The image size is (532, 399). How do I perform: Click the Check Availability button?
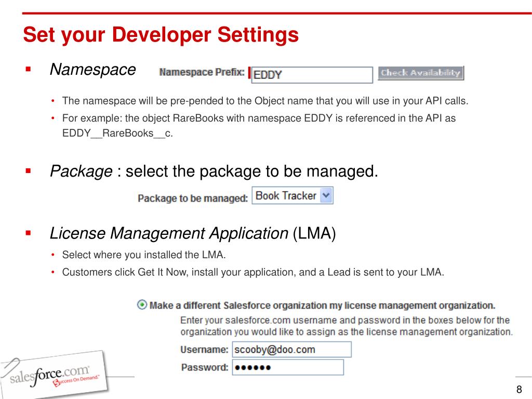421,73
